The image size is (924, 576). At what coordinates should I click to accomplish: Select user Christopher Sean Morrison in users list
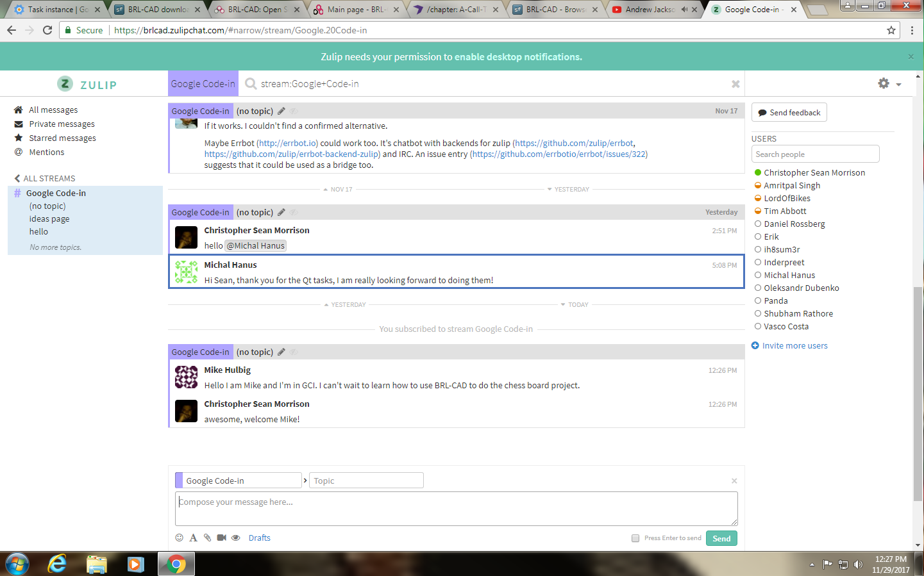point(814,173)
